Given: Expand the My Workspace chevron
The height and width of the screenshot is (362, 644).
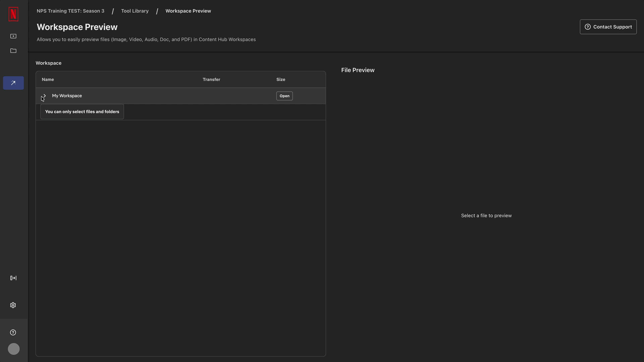Looking at the screenshot, I should pyautogui.click(x=44, y=96).
